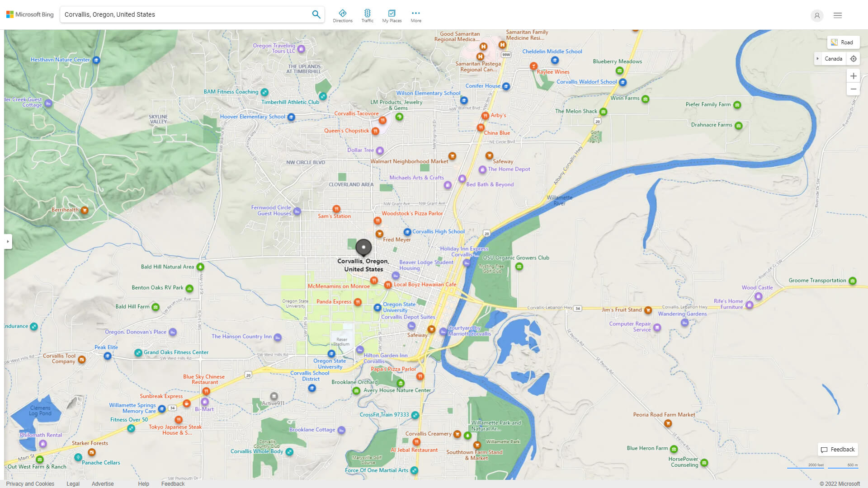Open the Directions panel

point(343,15)
